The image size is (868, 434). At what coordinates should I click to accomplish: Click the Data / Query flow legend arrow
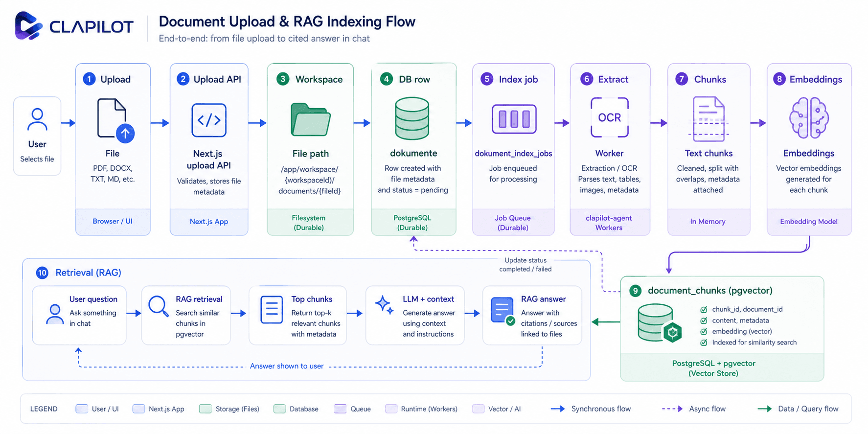tap(765, 409)
